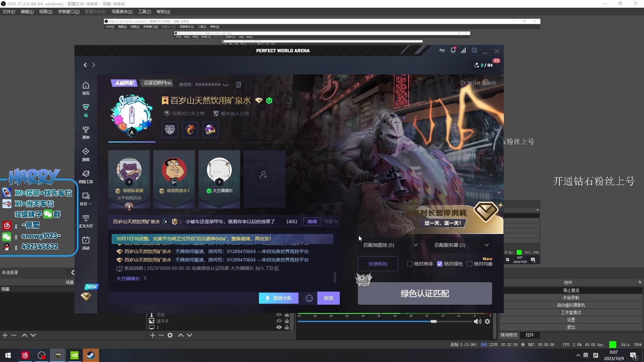Screen dimensions: 644x362
Task: Add a new OBS scene with plus
Action: click(5, 335)
